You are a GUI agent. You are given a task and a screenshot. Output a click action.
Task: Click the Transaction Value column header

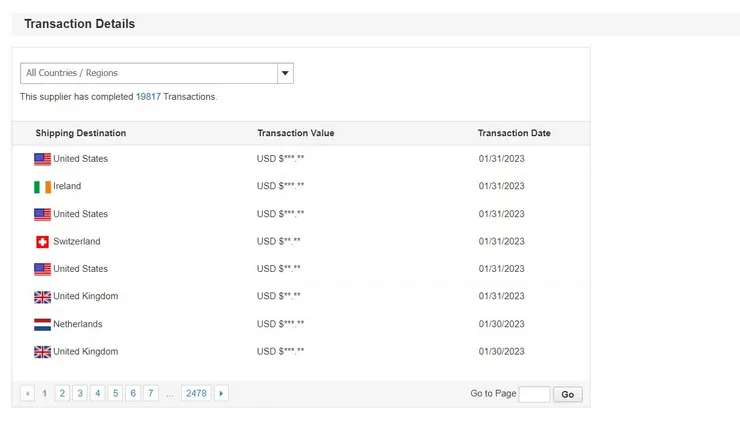pyautogui.click(x=296, y=133)
